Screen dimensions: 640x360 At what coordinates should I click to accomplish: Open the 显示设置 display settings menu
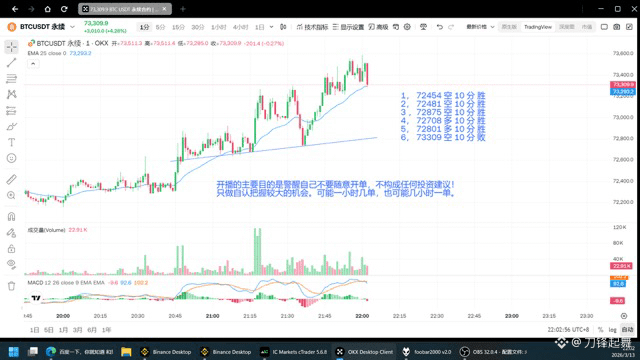click(x=348, y=27)
